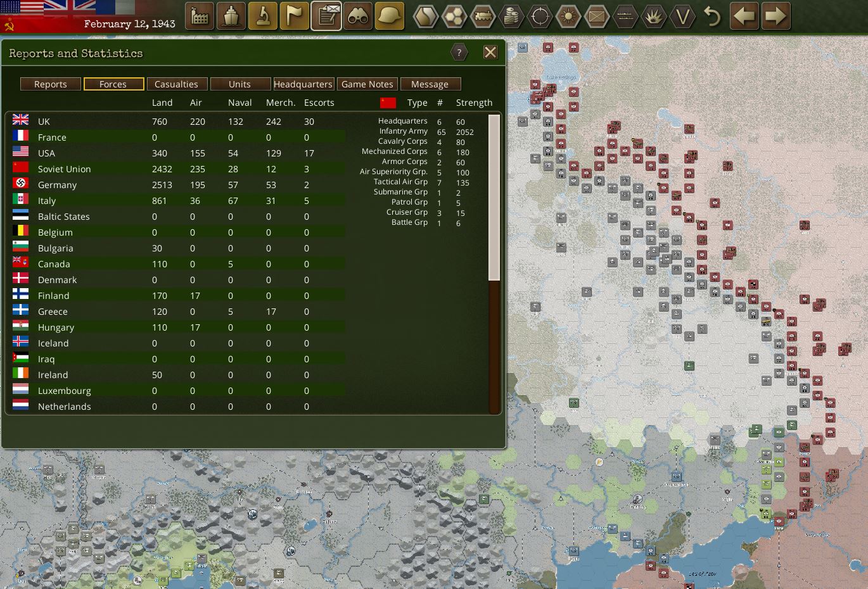Go to next unit with right arrow
The height and width of the screenshot is (589, 868).
(x=776, y=16)
